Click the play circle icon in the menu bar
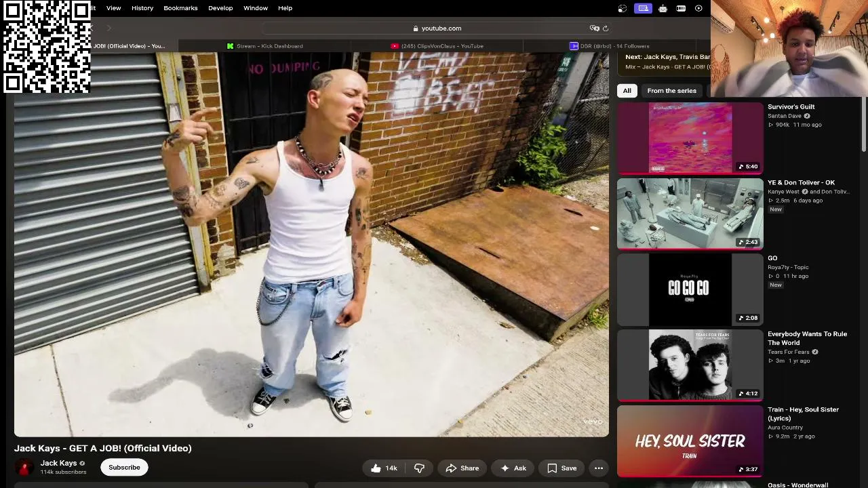The height and width of the screenshot is (488, 868). (x=698, y=8)
